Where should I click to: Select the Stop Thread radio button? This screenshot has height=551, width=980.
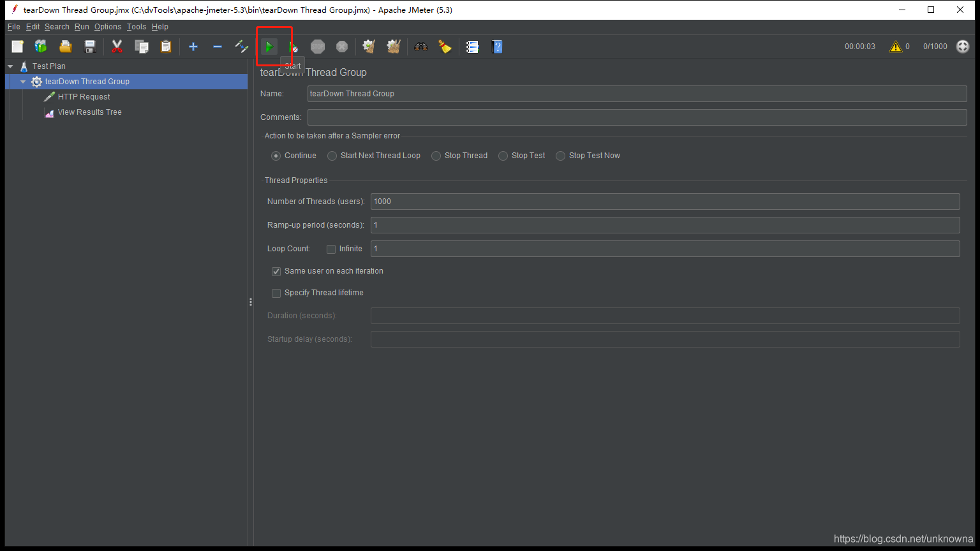(436, 156)
